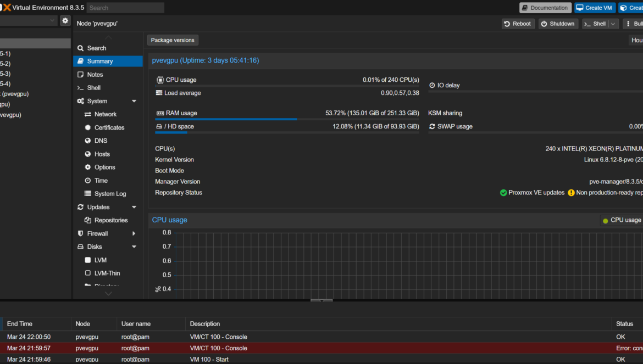The image size is (643, 364).
Task: Open the view selector dropdown in tree panel
Action: coord(52,20)
